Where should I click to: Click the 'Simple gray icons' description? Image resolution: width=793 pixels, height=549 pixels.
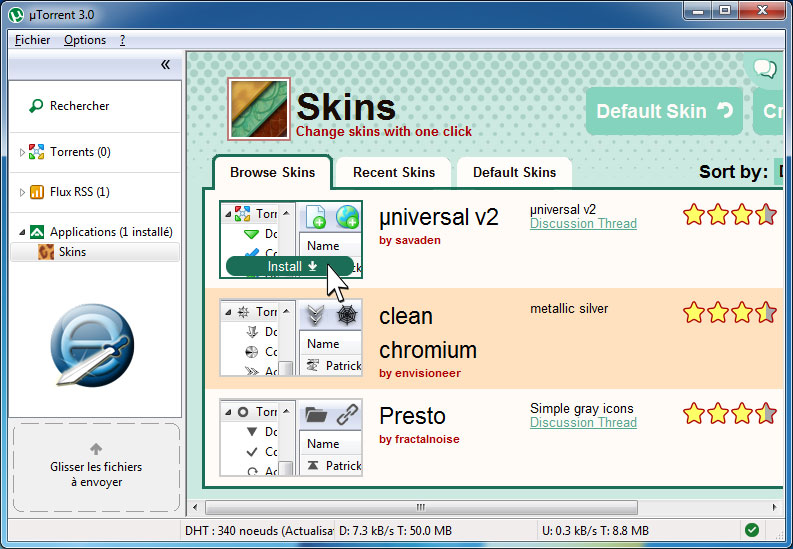click(582, 408)
